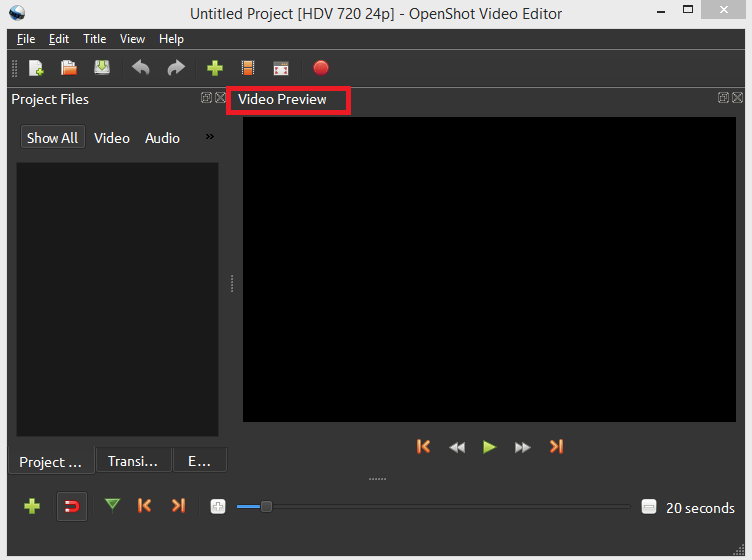Viewport: 752px width, 560px height.
Task: Switch to the Transitions tab
Action: 133,461
